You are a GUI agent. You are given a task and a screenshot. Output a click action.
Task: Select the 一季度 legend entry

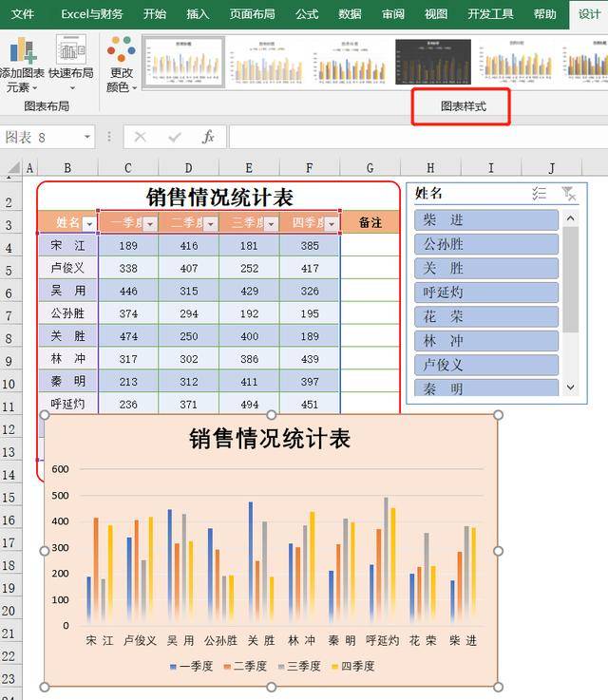191,666
